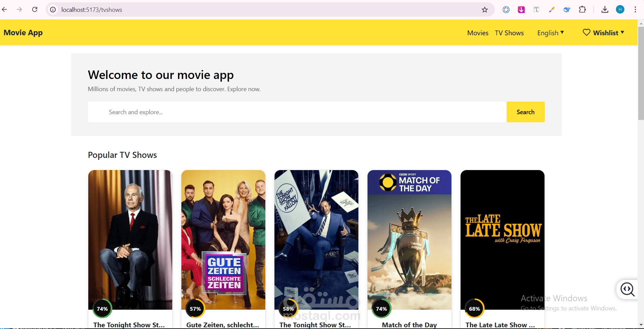The width and height of the screenshot is (644, 329).
Task: Open the Gute Zeiten, schlechte Zeiten poster
Action: click(x=223, y=240)
